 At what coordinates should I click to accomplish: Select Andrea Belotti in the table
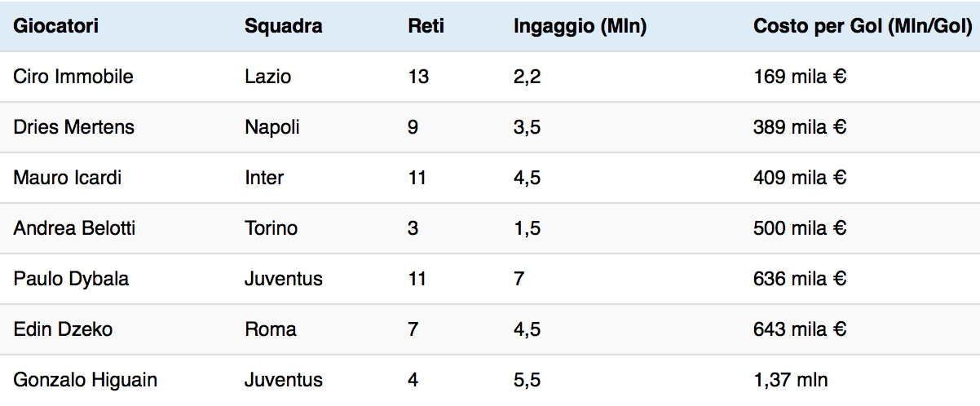74,228
